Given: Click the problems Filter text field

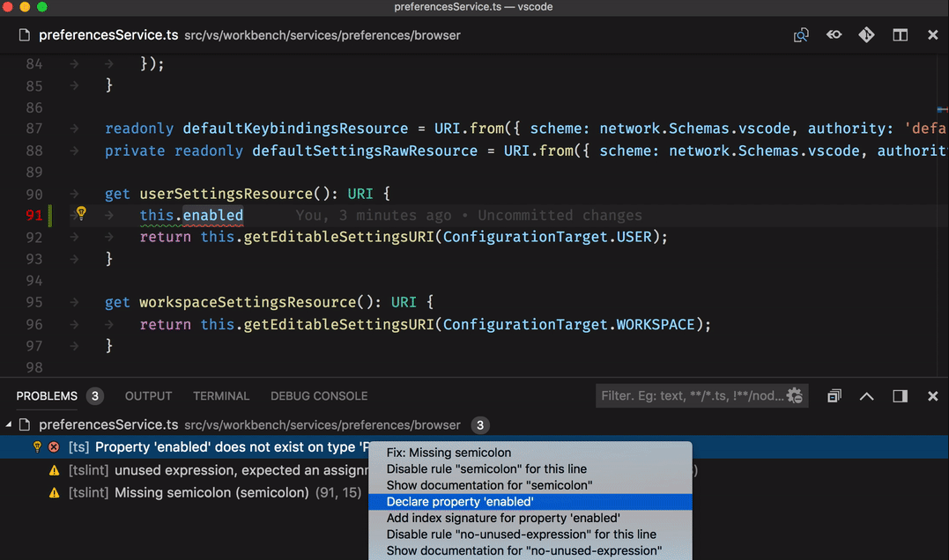Looking at the screenshot, I should tap(692, 395).
